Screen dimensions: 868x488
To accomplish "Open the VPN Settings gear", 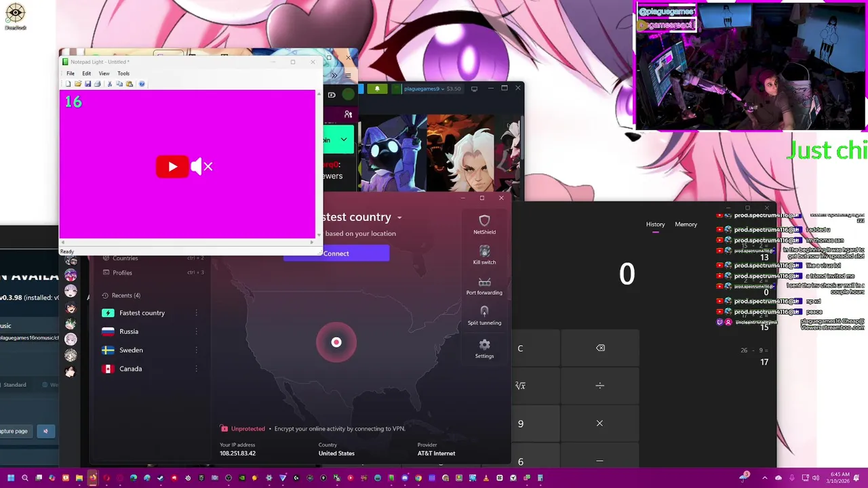I will [x=484, y=348].
